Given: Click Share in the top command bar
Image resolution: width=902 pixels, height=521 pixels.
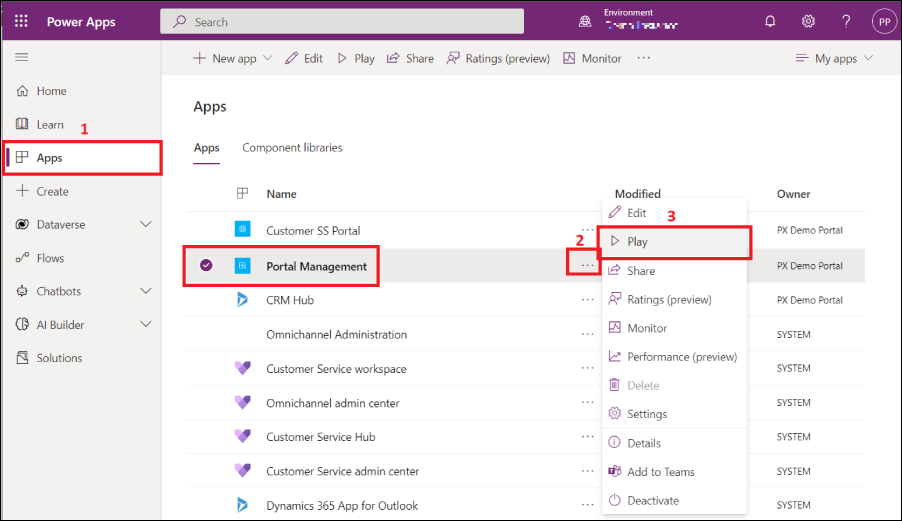Looking at the screenshot, I should coord(410,58).
